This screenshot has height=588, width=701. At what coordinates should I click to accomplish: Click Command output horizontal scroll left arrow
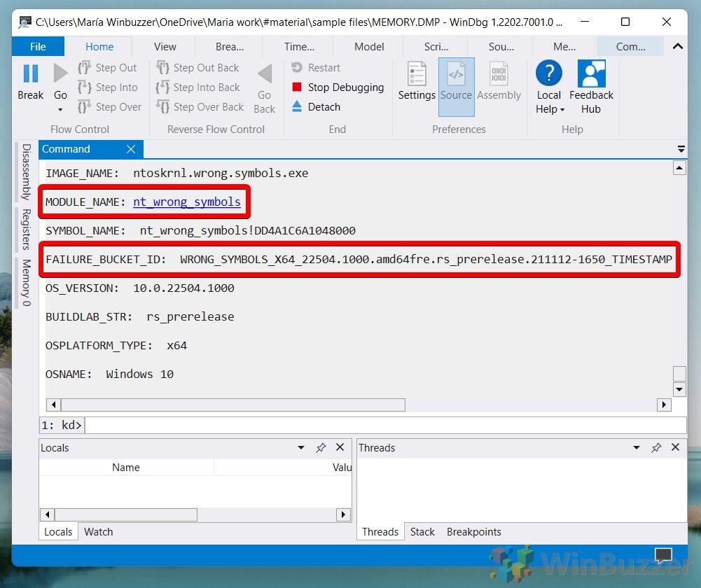point(54,405)
